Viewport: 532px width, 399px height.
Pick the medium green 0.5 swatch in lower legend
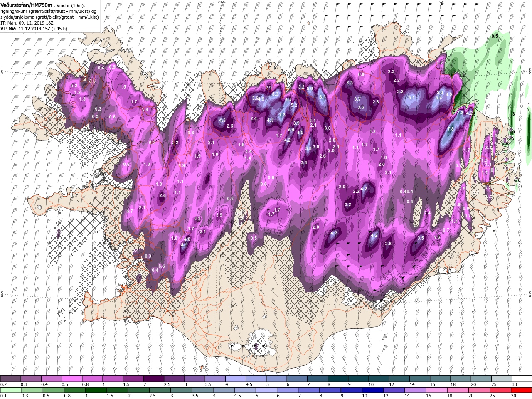[53, 390]
